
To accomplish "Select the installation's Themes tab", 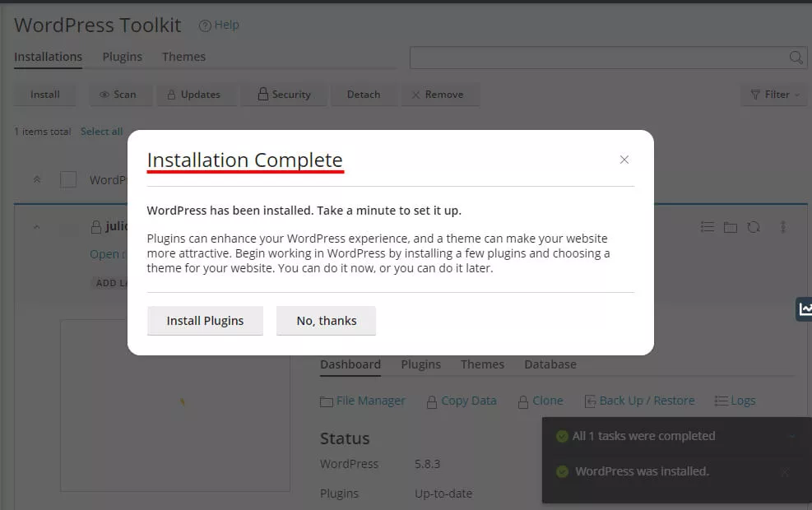I will point(483,364).
